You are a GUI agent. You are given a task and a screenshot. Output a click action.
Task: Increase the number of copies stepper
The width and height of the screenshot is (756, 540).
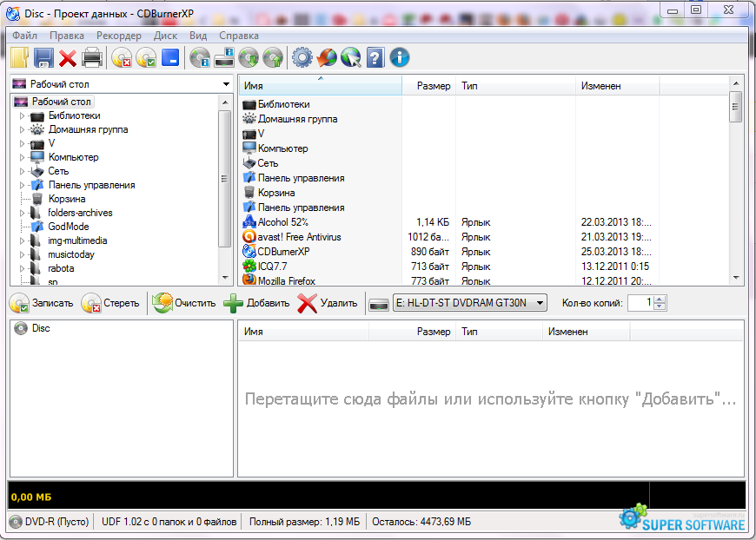click(660, 299)
